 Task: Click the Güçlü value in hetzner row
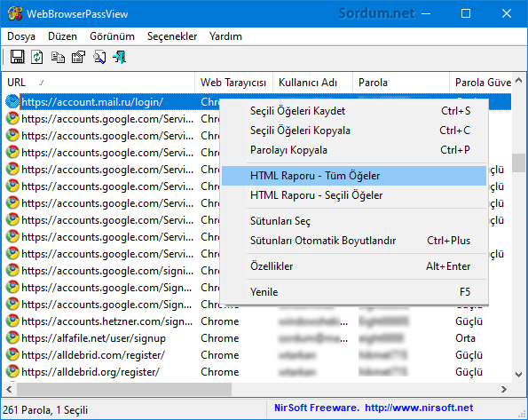point(469,321)
